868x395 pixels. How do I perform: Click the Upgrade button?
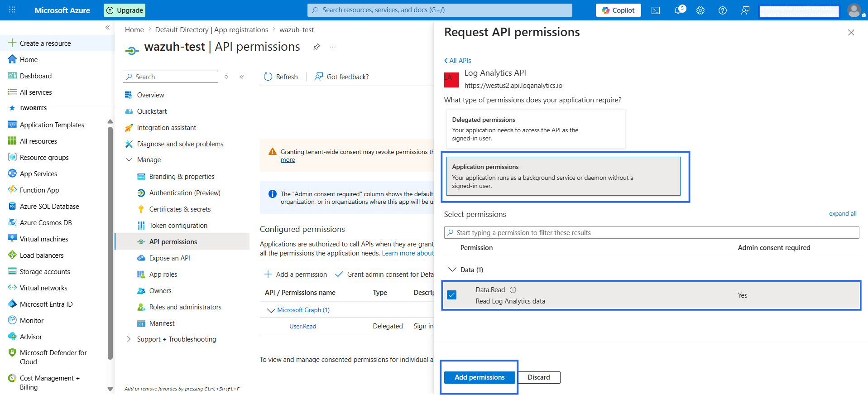125,10
